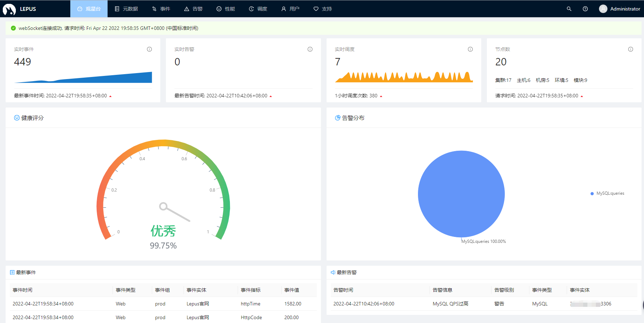Toggle MySQL:queries legend item
The width and height of the screenshot is (644, 323).
pos(607,193)
